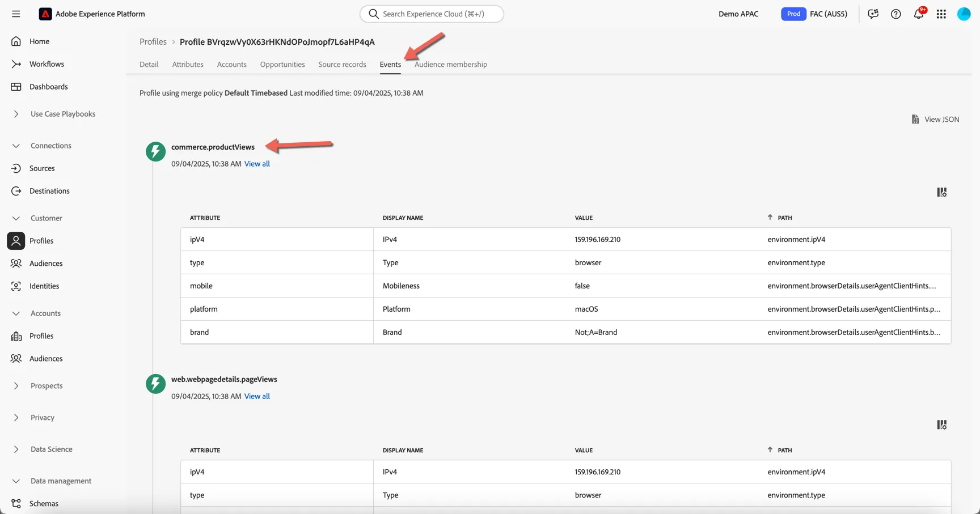Click the Workflows sidebar icon

point(16,64)
